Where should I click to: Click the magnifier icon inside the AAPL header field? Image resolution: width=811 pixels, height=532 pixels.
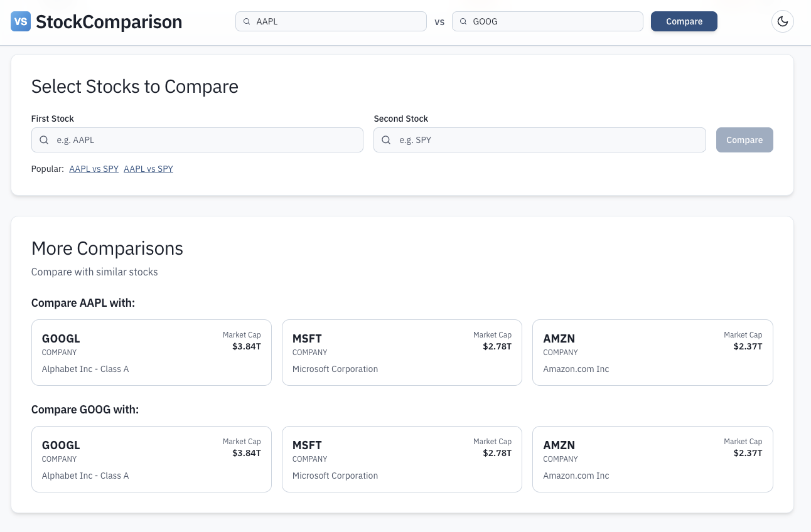(x=246, y=21)
